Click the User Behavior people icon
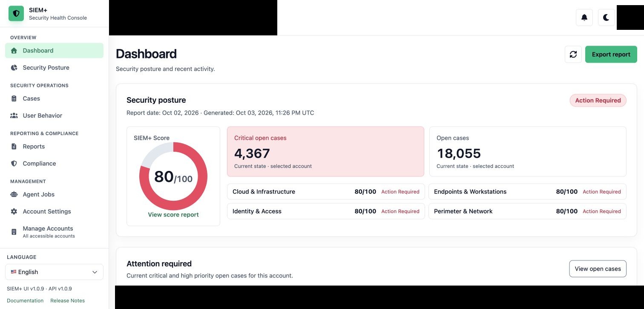Image resolution: width=644 pixels, height=309 pixels. pyautogui.click(x=14, y=116)
